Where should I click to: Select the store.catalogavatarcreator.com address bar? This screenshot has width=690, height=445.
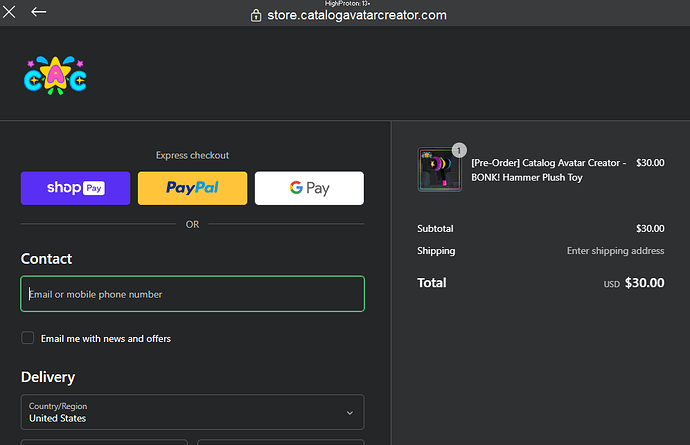tap(357, 15)
